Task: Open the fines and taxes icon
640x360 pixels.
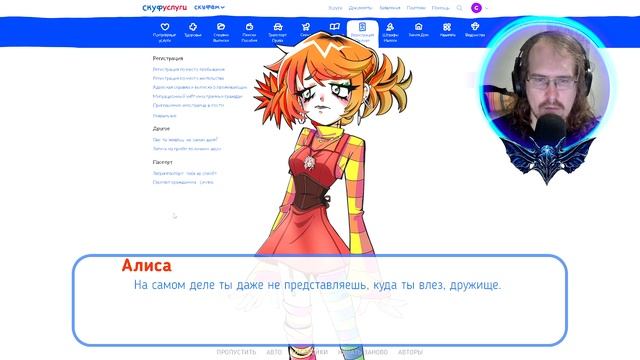Action: 390,27
